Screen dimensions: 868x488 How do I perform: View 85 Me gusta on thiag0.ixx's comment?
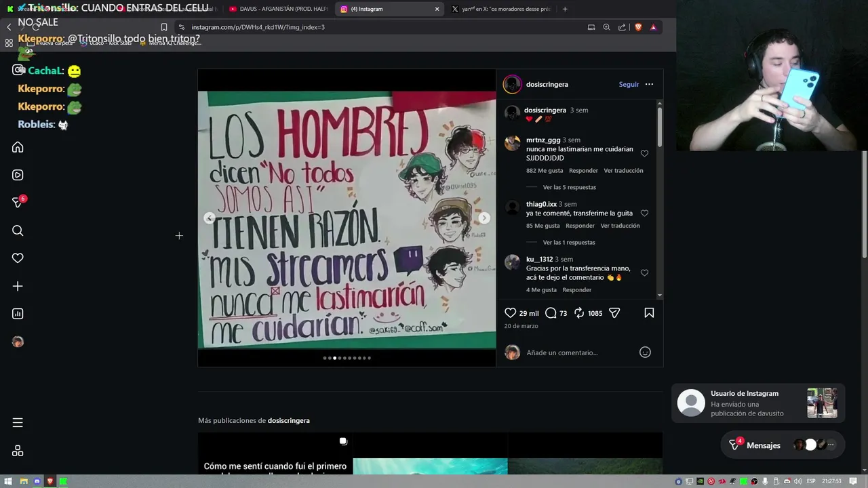pyautogui.click(x=542, y=226)
